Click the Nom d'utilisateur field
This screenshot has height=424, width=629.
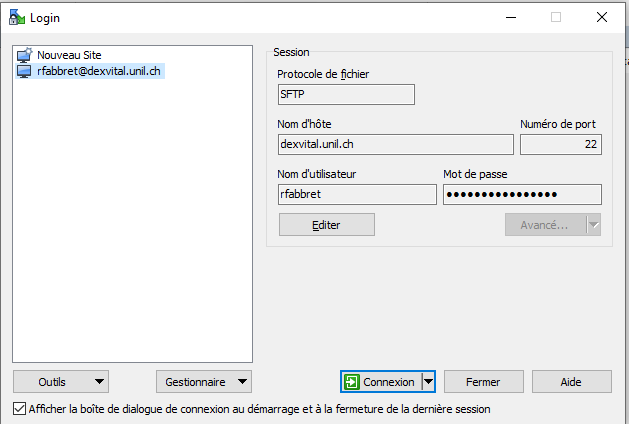(356, 194)
